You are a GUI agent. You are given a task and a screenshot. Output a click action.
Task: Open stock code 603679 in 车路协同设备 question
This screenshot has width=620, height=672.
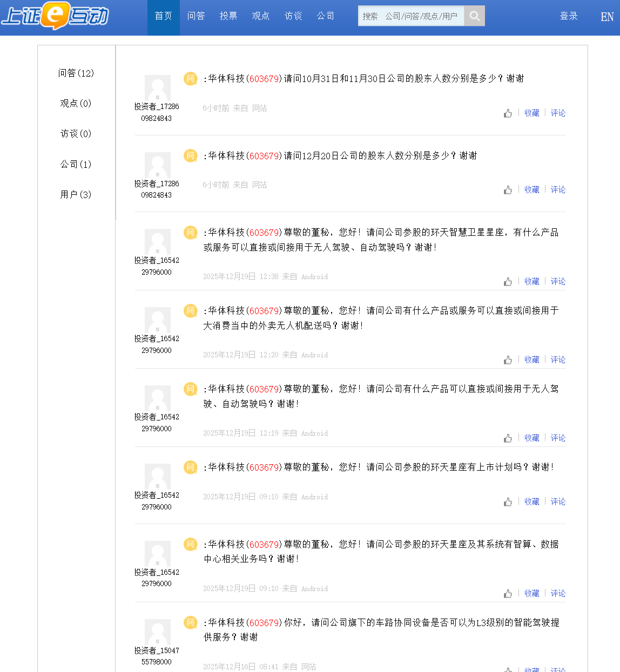(x=264, y=623)
